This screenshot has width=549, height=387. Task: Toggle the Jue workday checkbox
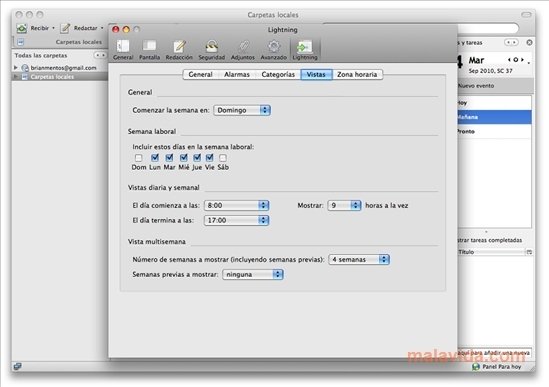click(x=197, y=158)
